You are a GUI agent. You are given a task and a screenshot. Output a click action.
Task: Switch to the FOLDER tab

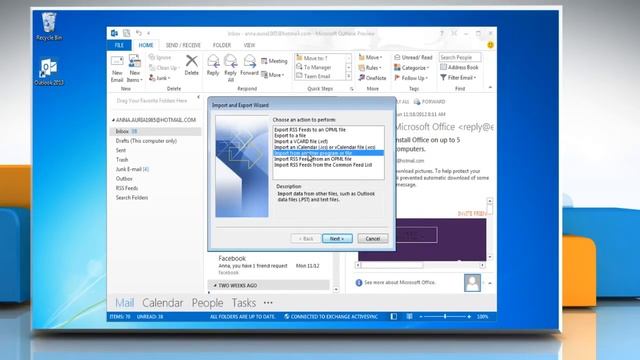[x=222, y=45]
